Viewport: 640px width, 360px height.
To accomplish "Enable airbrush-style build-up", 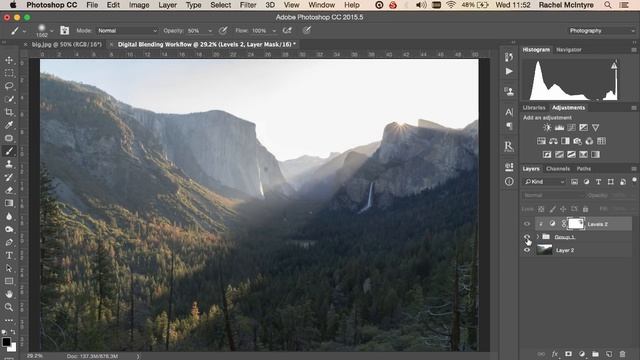I will (x=287, y=31).
